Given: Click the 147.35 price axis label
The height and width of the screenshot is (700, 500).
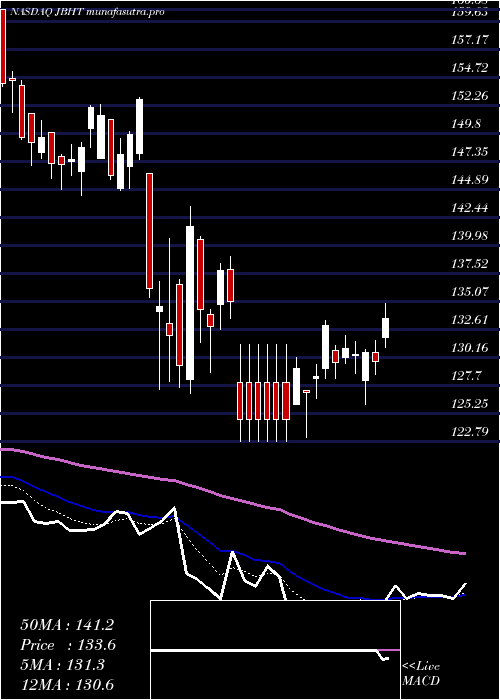Looking at the screenshot, I should [468, 152].
